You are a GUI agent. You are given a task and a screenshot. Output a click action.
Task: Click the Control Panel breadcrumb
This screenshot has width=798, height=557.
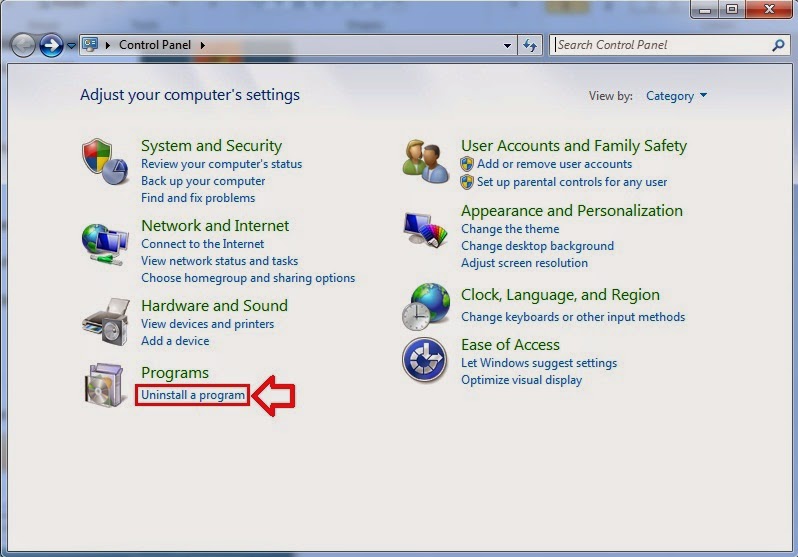(155, 45)
